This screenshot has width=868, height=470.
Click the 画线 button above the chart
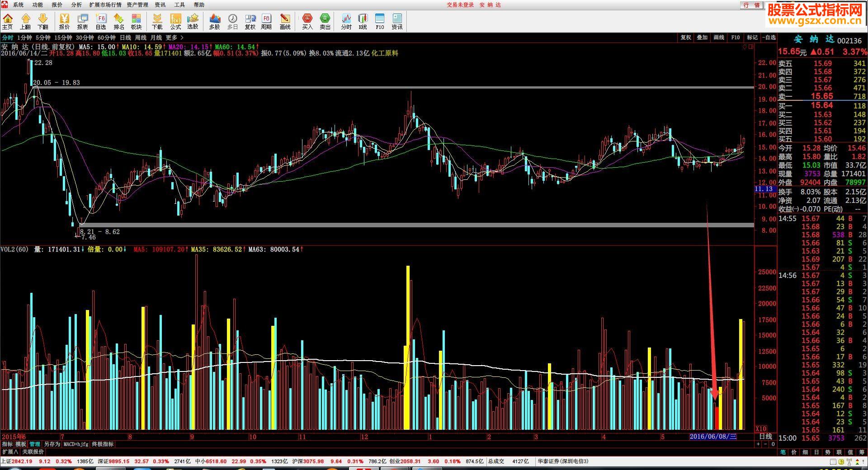(719, 38)
